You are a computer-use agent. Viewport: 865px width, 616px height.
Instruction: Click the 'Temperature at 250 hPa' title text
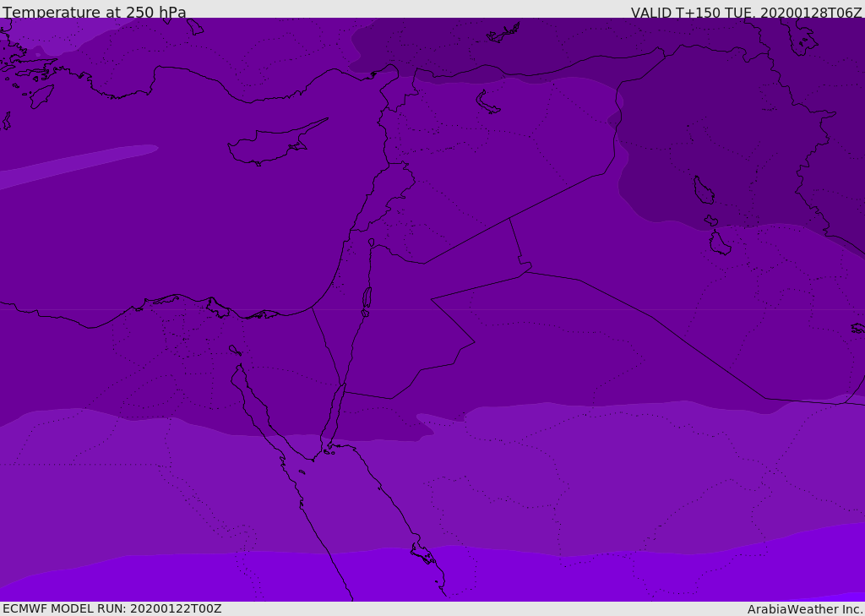(x=95, y=12)
